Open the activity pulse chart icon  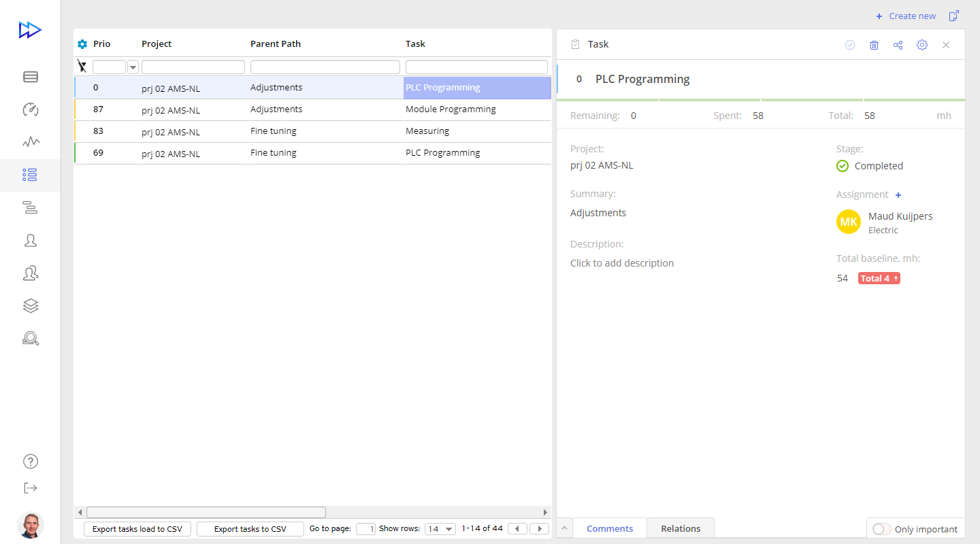click(30, 142)
